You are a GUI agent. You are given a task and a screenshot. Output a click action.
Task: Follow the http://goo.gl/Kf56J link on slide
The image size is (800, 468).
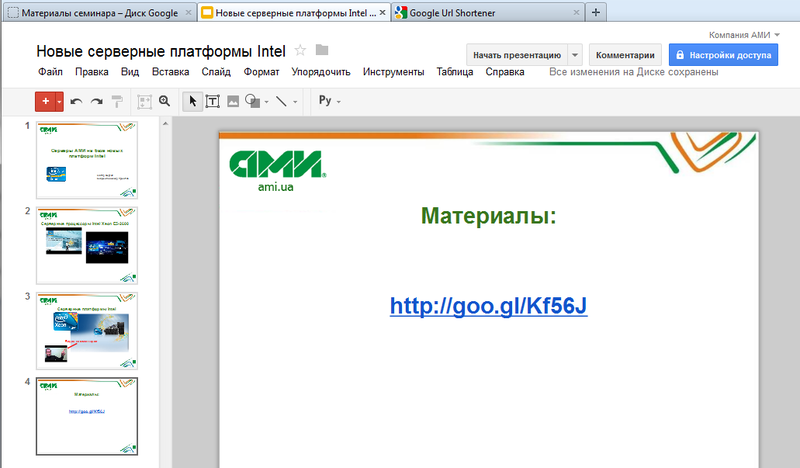point(488,306)
